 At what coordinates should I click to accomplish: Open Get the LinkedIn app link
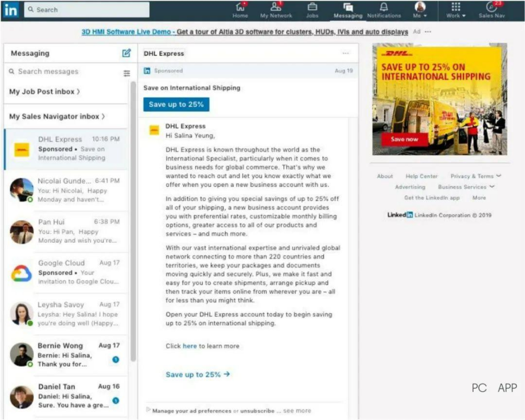432,197
